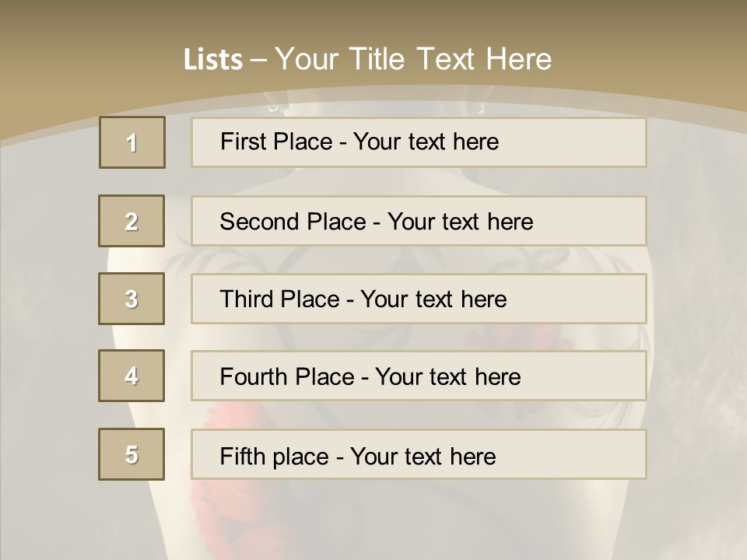Select the number 4 box
Viewport: 747px width, 560px height.
tap(132, 376)
